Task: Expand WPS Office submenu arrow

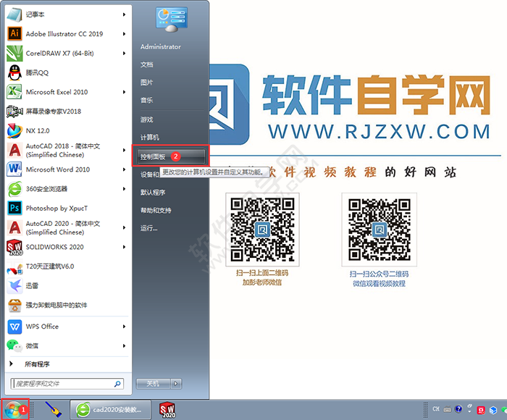Action: (x=125, y=326)
